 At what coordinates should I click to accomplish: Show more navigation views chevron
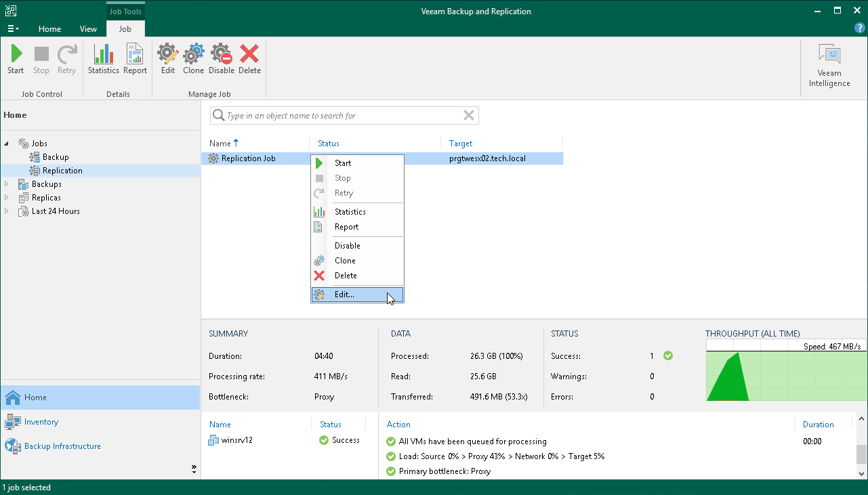click(x=194, y=468)
